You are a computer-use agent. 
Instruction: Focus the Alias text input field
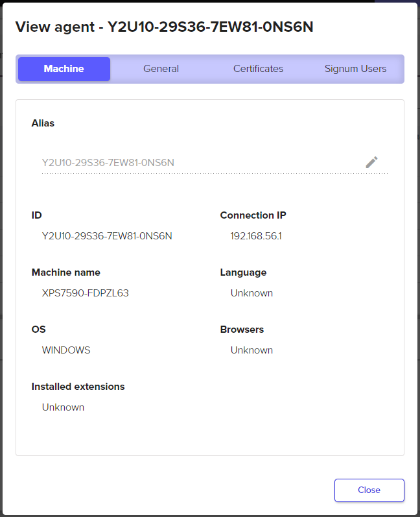(x=194, y=162)
